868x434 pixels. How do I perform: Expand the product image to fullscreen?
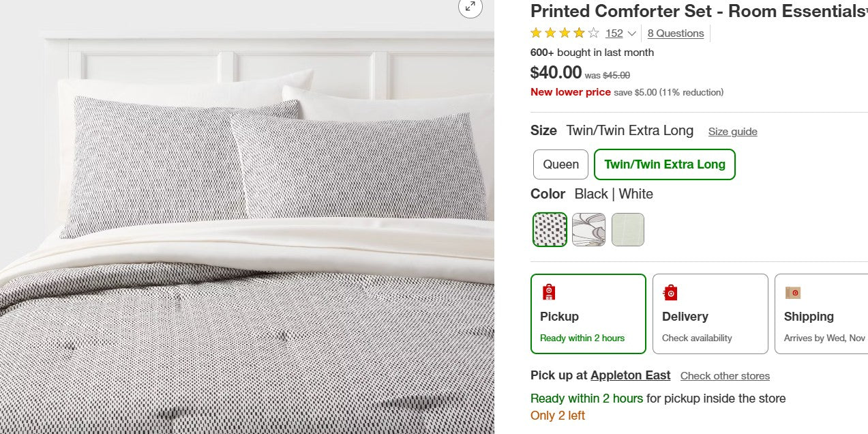point(470,9)
